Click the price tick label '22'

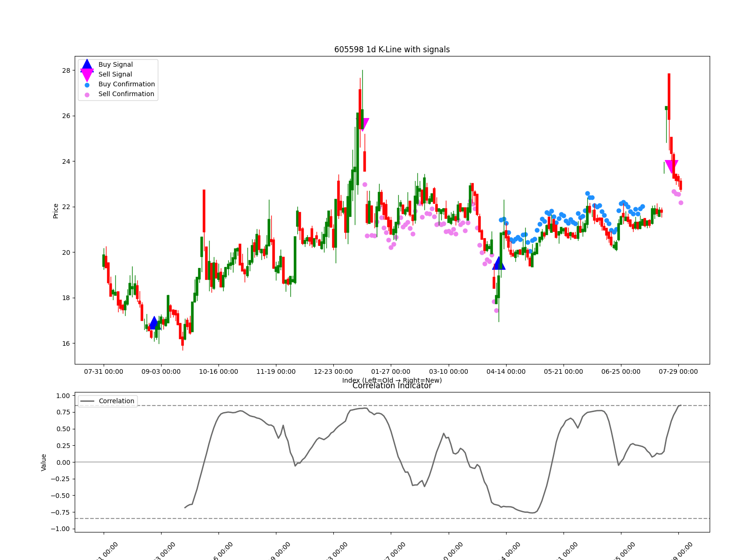point(66,207)
